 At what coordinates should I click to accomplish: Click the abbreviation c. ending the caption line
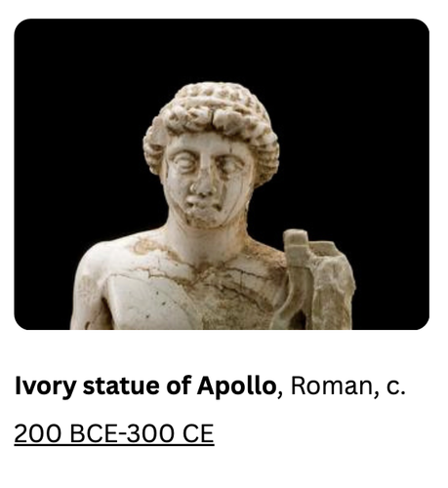pos(396,386)
